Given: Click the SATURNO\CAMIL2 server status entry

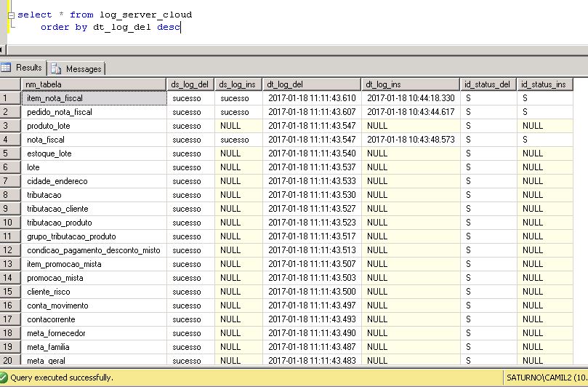Looking at the screenshot, I should tap(547, 378).
